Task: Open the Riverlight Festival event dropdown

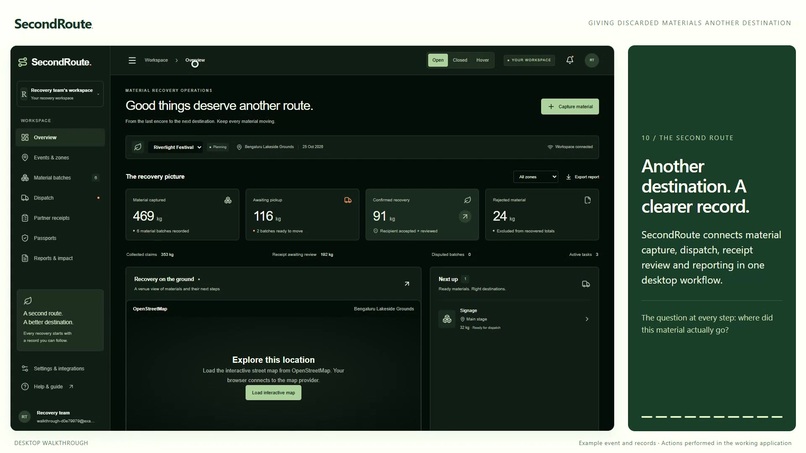Action: coord(176,147)
